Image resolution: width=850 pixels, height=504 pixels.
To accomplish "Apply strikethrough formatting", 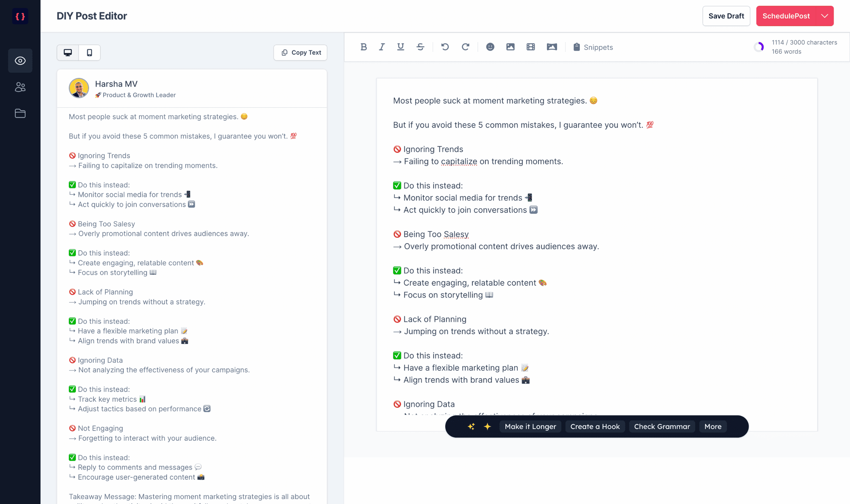I will point(420,47).
